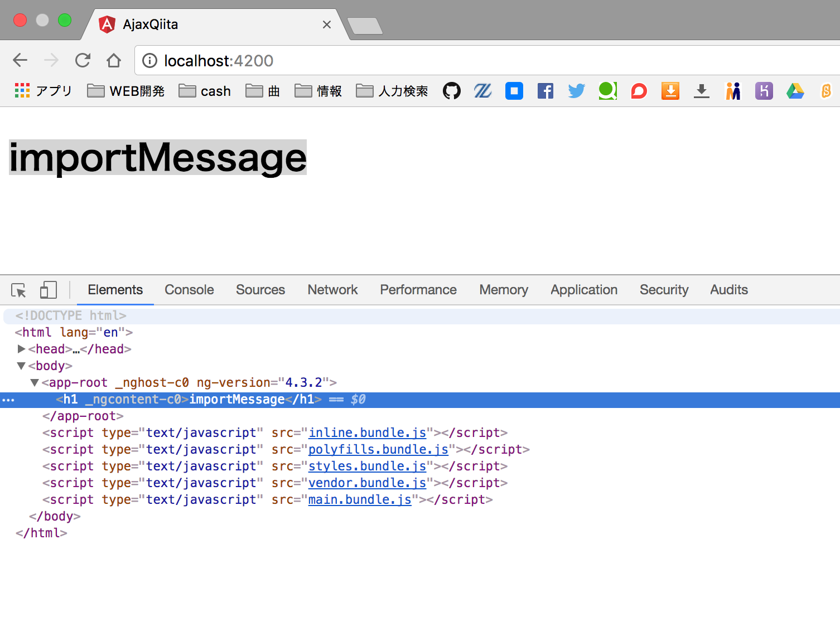Open the Facebook bookmark
840x622 pixels.
pyautogui.click(x=545, y=91)
